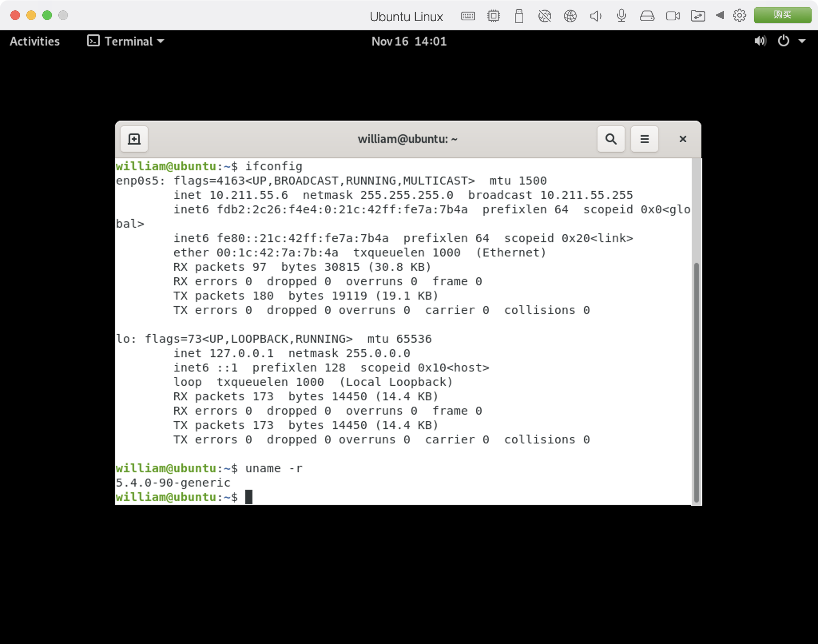Open the terminal hamburger menu

[x=644, y=139]
